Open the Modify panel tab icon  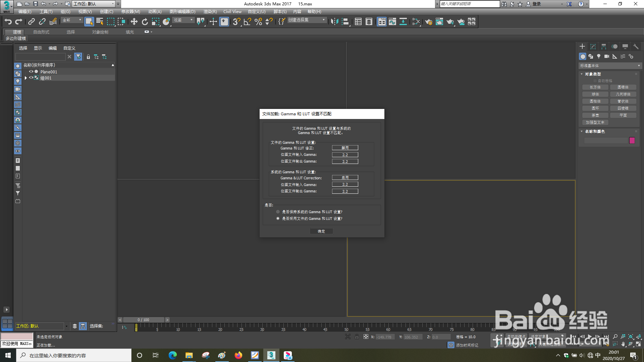(593, 47)
